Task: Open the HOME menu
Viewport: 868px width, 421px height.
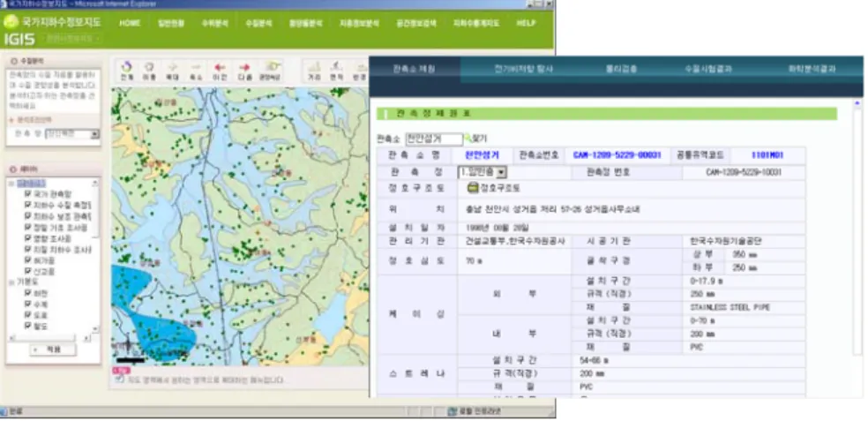Action: (130, 23)
